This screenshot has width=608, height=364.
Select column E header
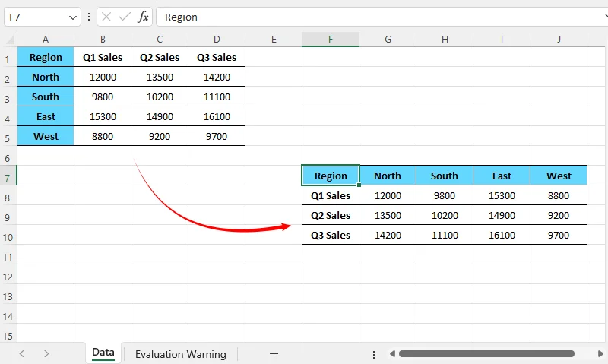tap(274, 40)
